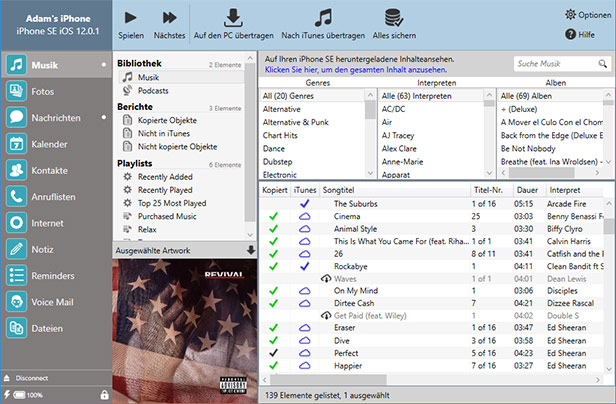This screenshot has height=404, width=616.
Task: Filter by artist Anne-Marie
Action: 432,162
